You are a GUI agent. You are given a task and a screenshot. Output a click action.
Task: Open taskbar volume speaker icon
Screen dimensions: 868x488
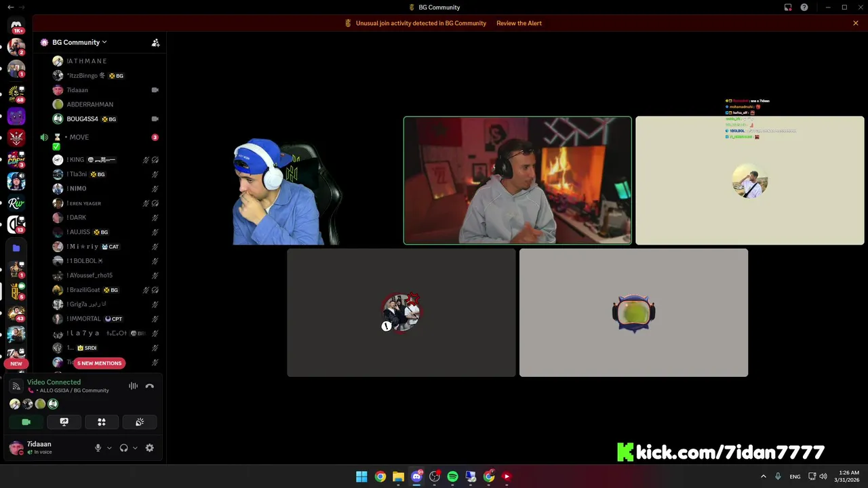pos(823,476)
